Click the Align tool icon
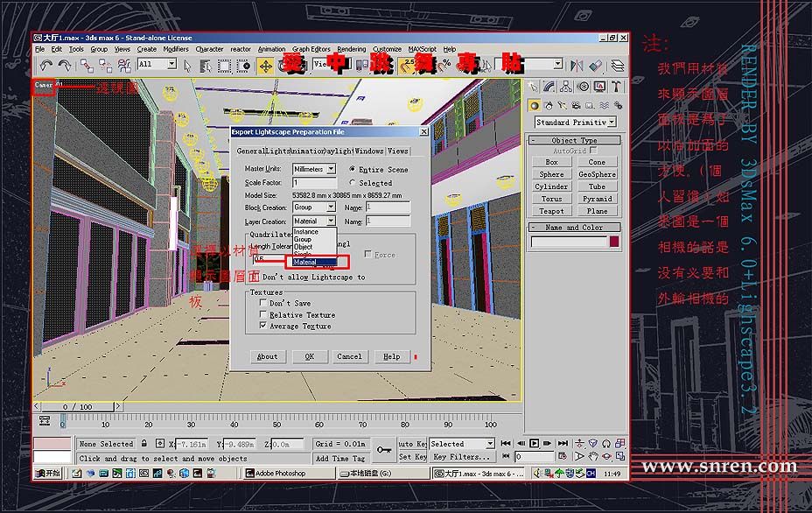The image size is (812, 513). pyautogui.click(x=595, y=66)
